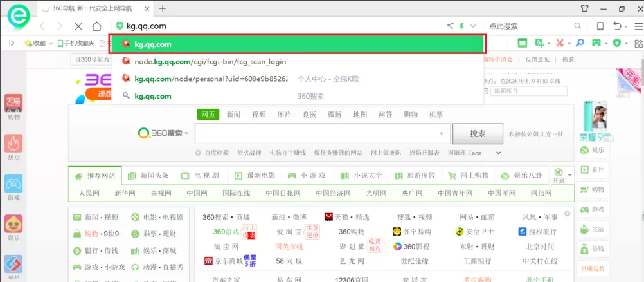The width and height of the screenshot is (644, 282).
Task: Click the undo closed tab arrow
Action: (617, 26)
